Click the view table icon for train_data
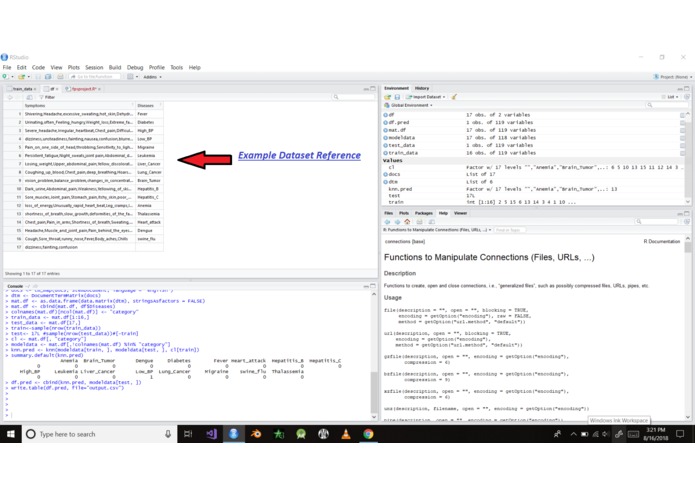 coord(683,153)
